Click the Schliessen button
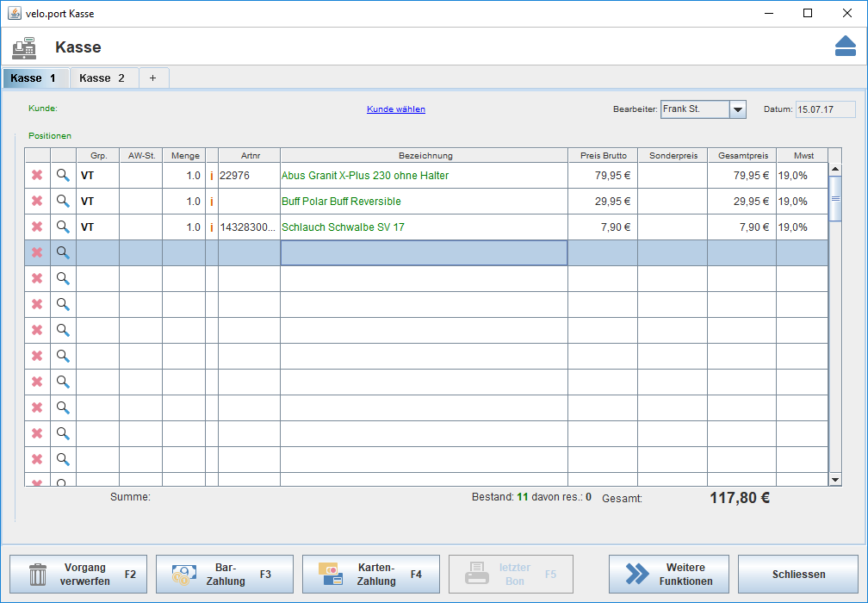 (797, 574)
